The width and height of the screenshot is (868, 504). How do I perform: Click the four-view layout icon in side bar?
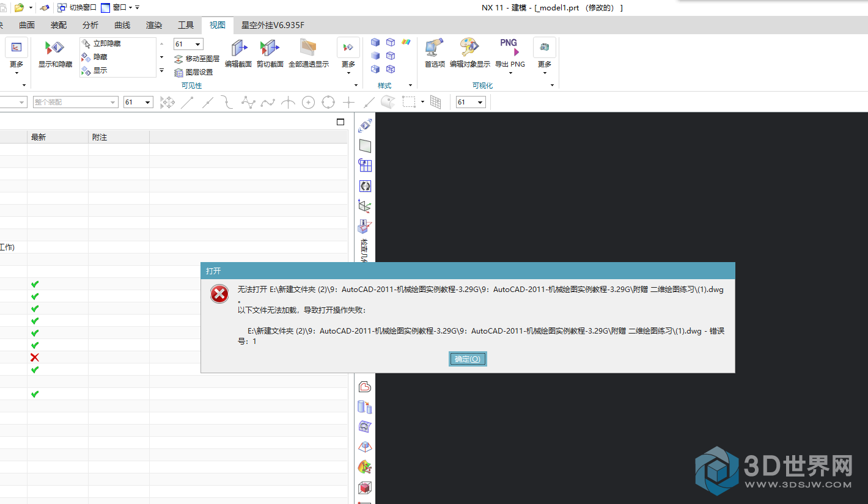pyautogui.click(x=365, y=166)
